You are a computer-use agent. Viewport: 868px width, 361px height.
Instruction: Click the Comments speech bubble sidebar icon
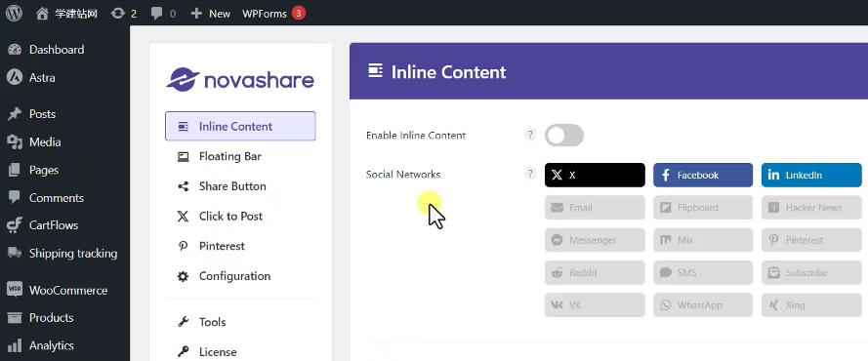(x=15, y=197)
